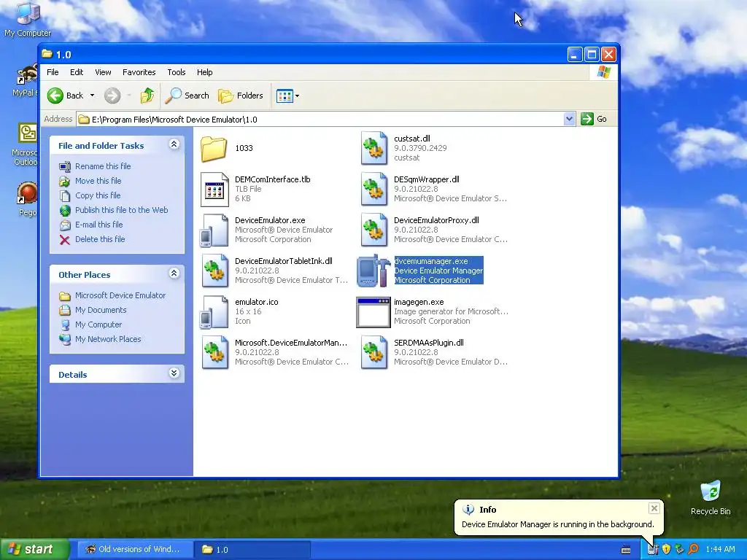Open the Help menu
747x560 pixels.
tap(205, 72)
